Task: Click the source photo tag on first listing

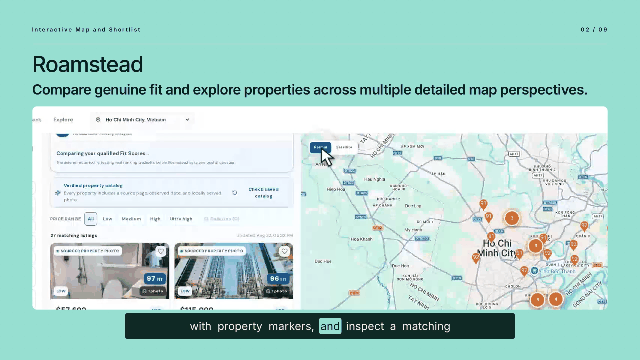Action: (x=88, y=251)
